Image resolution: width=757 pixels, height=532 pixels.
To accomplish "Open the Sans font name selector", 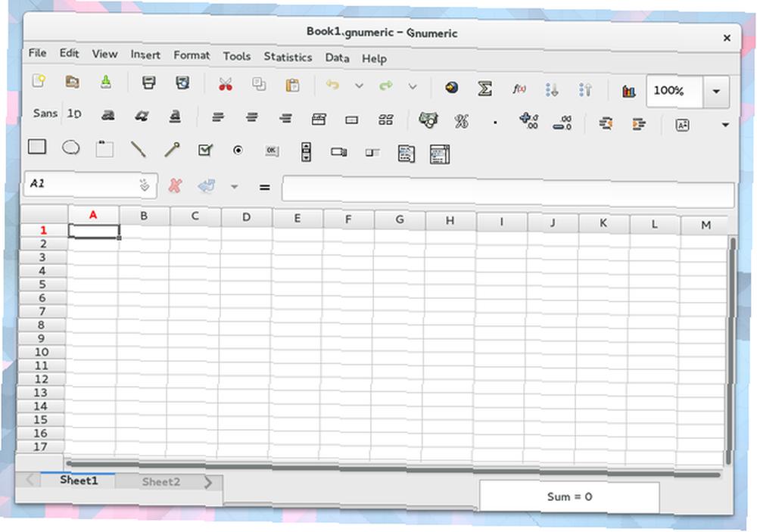I will pyautogui.click(x=45, y=113).
